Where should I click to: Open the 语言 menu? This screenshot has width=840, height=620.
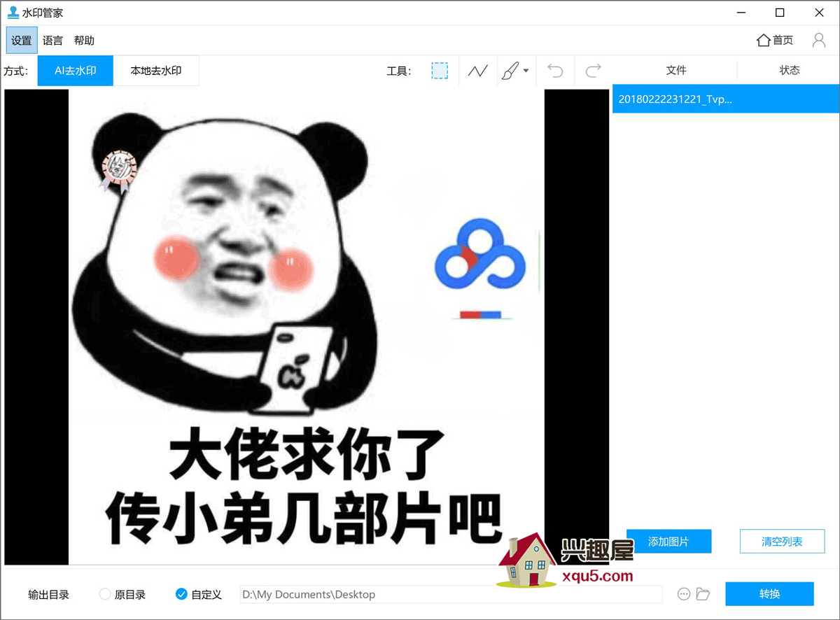click(52, 41)
